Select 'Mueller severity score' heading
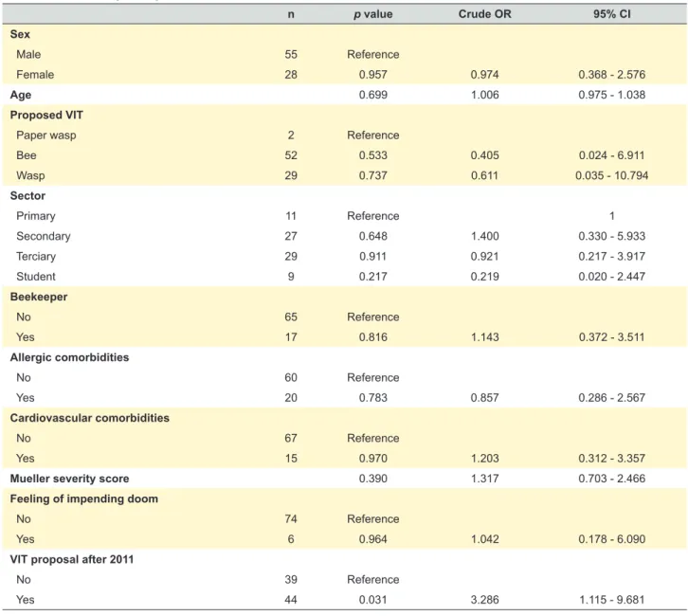This screenshot has width=688, height=616. (x=69, y=479)
